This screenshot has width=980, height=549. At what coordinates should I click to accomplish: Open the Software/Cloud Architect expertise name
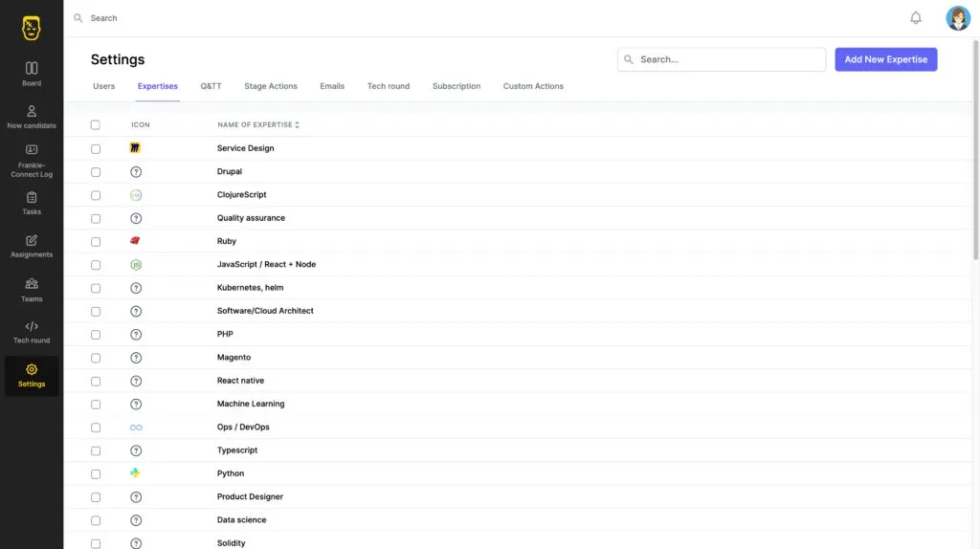coord(265,311)
